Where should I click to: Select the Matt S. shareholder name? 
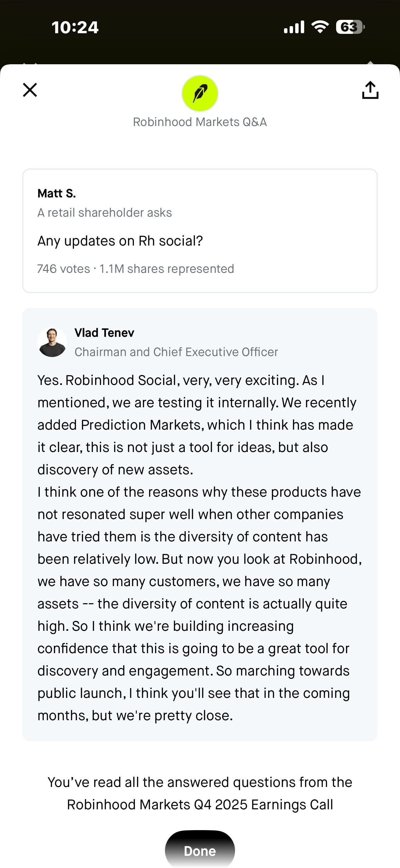(x=56, y=193)
